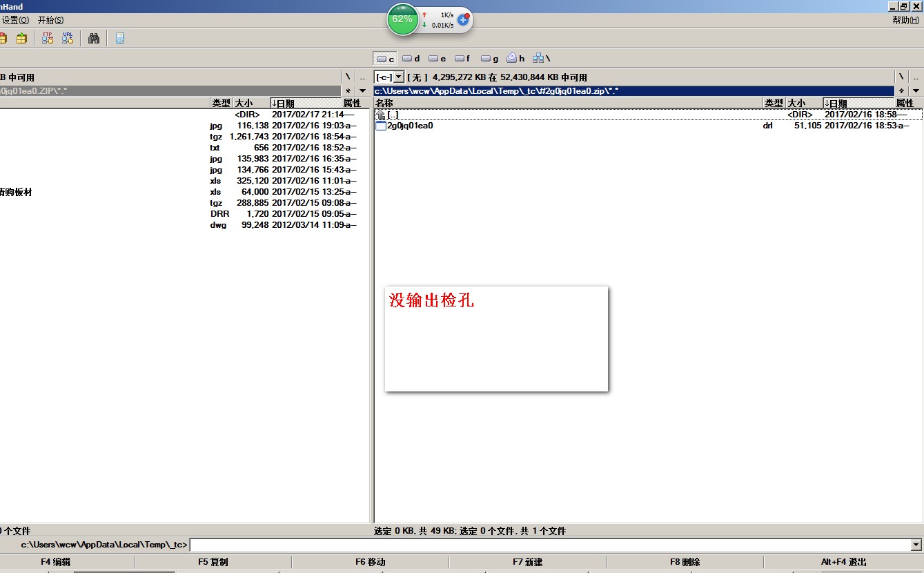Screen dimensions: 924x573
Task: Click the F4 编辑 button
Action: (56, 562)
